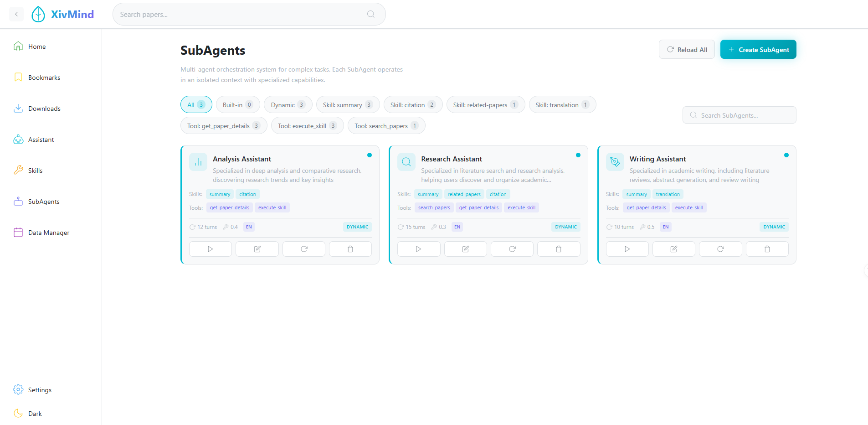
Task: Edit the Writing Assistant
Action: click(x=674, y=249)
